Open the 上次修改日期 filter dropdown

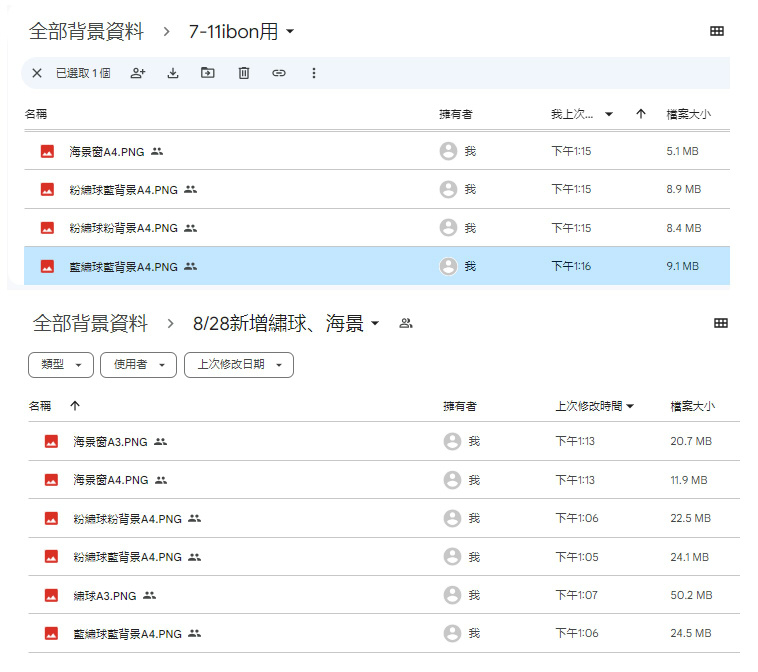[x=239, y=365]
